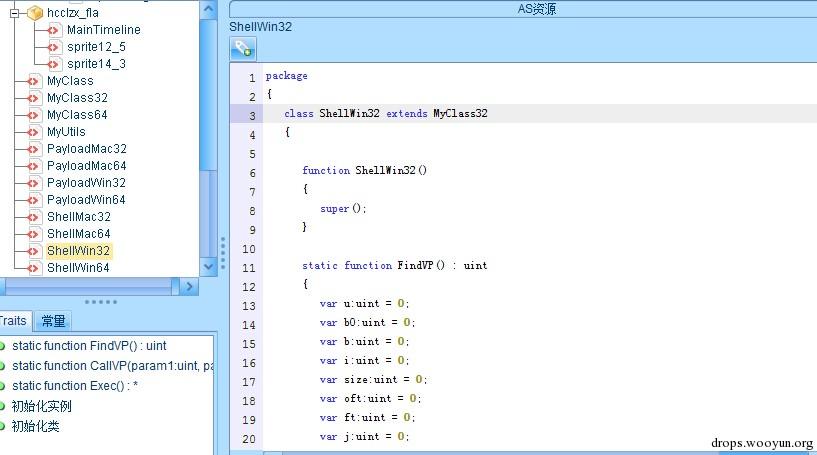Click the green bullet beside FindVP trait
Viewport: 817px width, 455px height.
pos(3,346)
